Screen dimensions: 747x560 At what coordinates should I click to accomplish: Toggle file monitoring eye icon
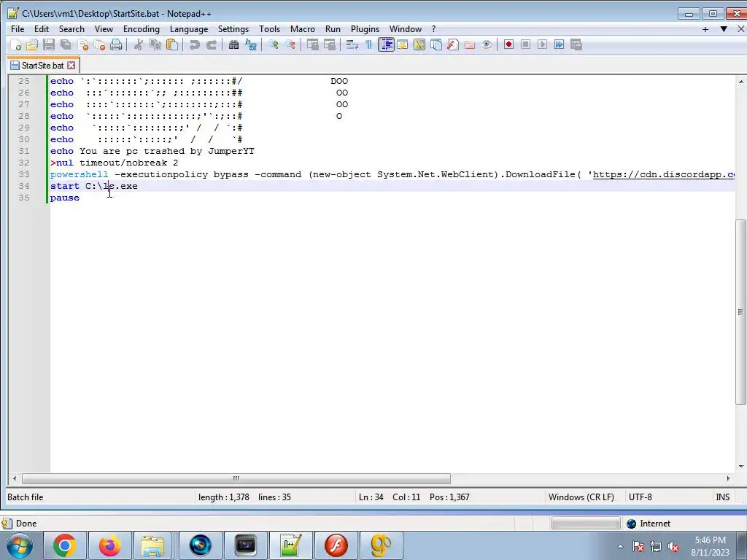487,44
